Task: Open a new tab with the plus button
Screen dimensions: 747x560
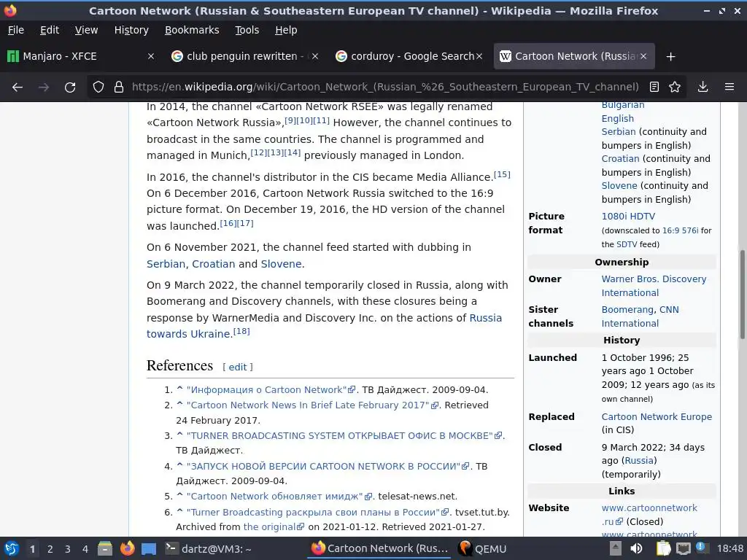Action: [671, 57]
